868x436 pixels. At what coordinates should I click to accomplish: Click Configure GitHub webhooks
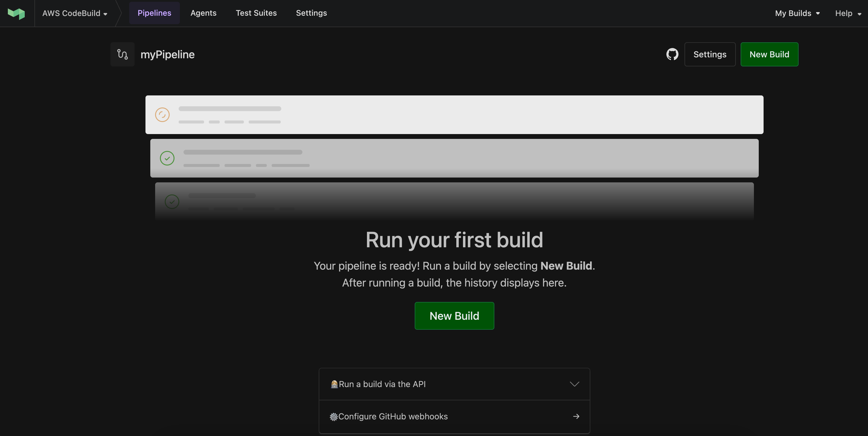[x=393, y=416]
